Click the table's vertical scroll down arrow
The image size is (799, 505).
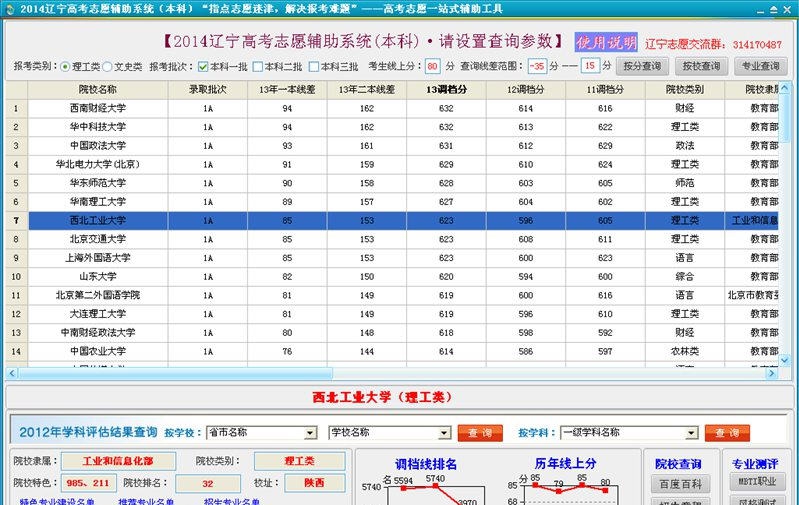point(784,360)
